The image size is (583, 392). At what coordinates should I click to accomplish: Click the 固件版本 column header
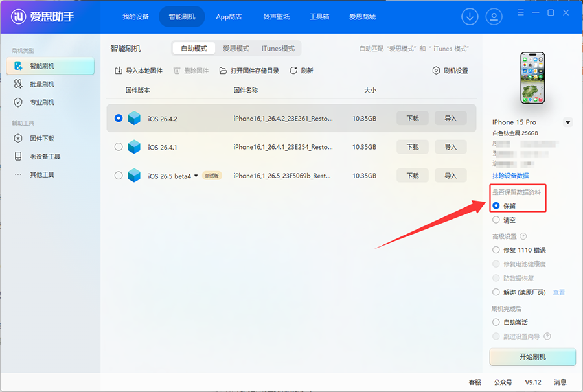pos(137,90)
